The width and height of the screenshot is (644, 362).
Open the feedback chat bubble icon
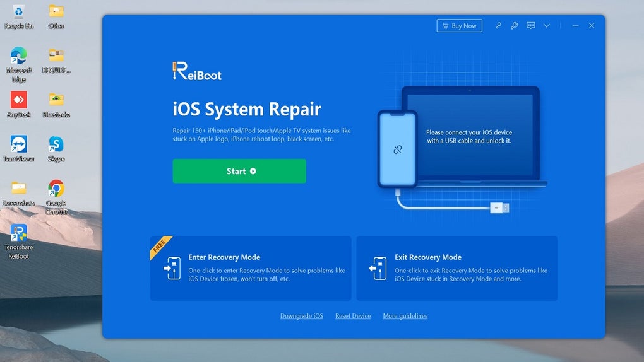pyautogui.click(x=530, y=26)
